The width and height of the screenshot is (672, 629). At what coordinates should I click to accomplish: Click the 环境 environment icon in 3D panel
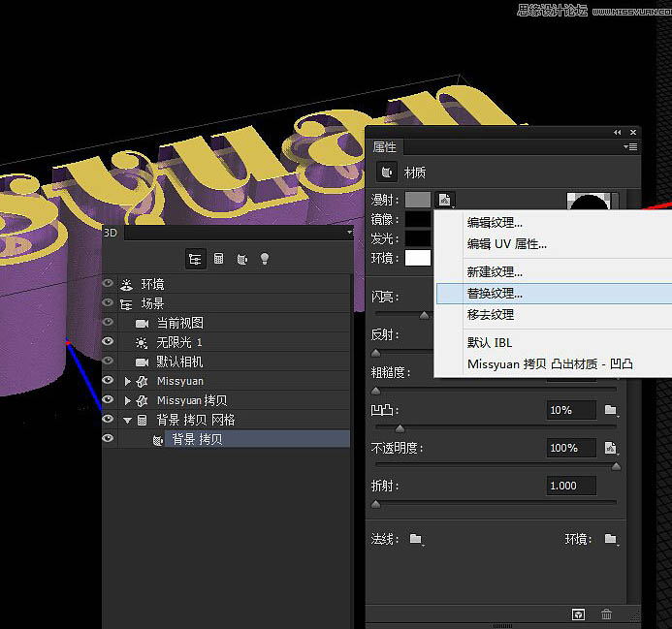(126, 285)
